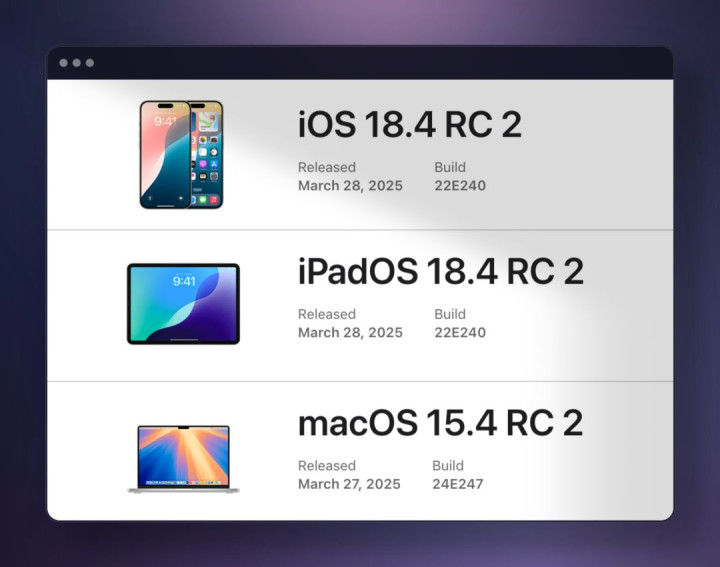Click the Build label under macOS 15.4
Viewport: 720px width, 567px height.
pyautogui.click(x=448, y=466)
